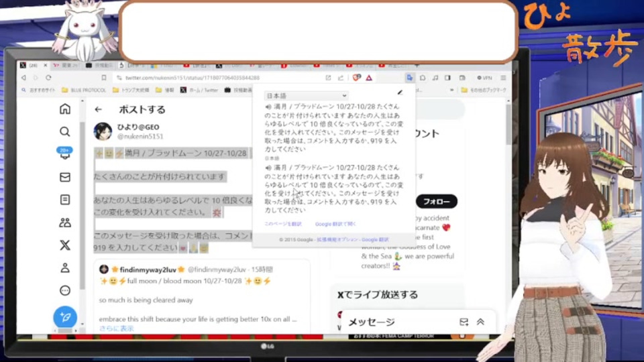Open the トランプ大統領 bookmark folder
The height and width of the screenshot is (362, 644).
tap(131, 90)
